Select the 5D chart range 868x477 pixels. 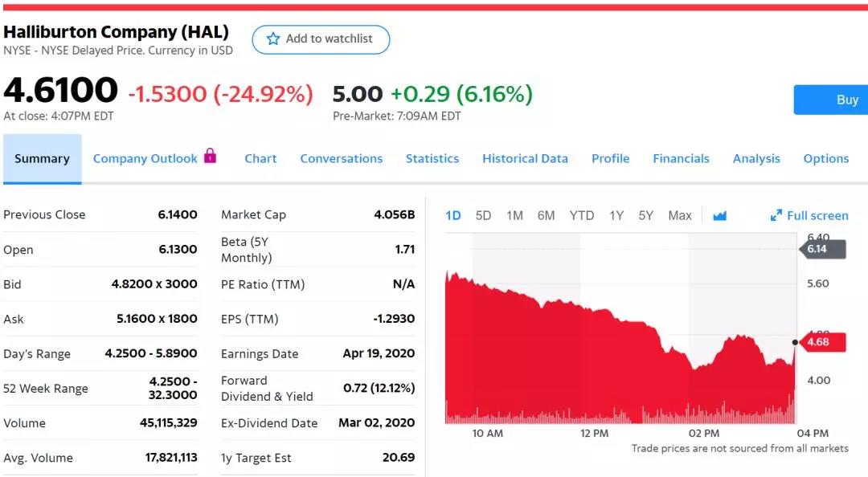pyautogui.click(x=483, y=215)
